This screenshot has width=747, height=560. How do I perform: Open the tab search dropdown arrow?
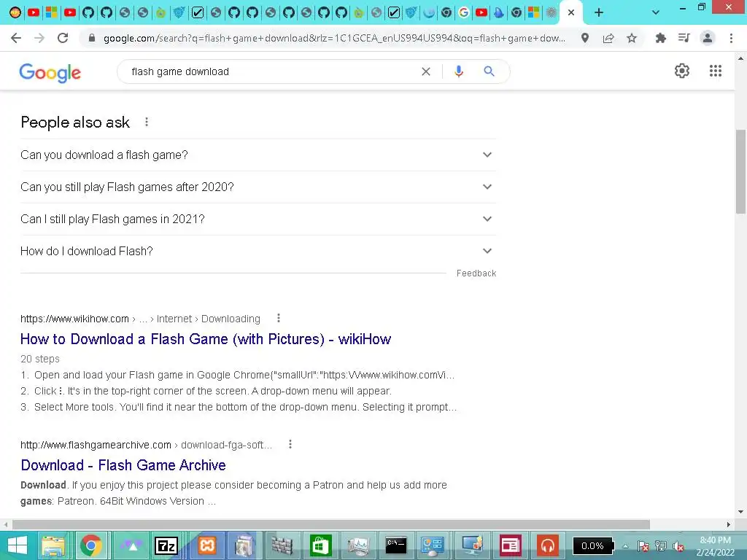656,12
